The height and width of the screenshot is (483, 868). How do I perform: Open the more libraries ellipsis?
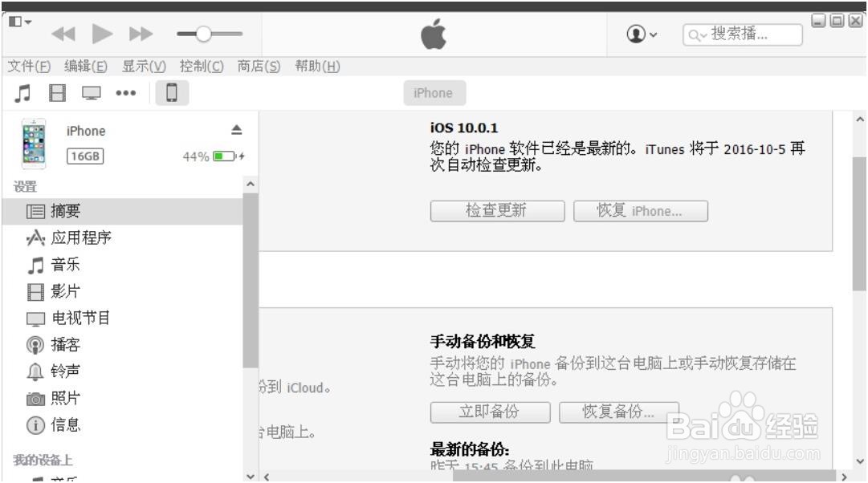point(125,93)
